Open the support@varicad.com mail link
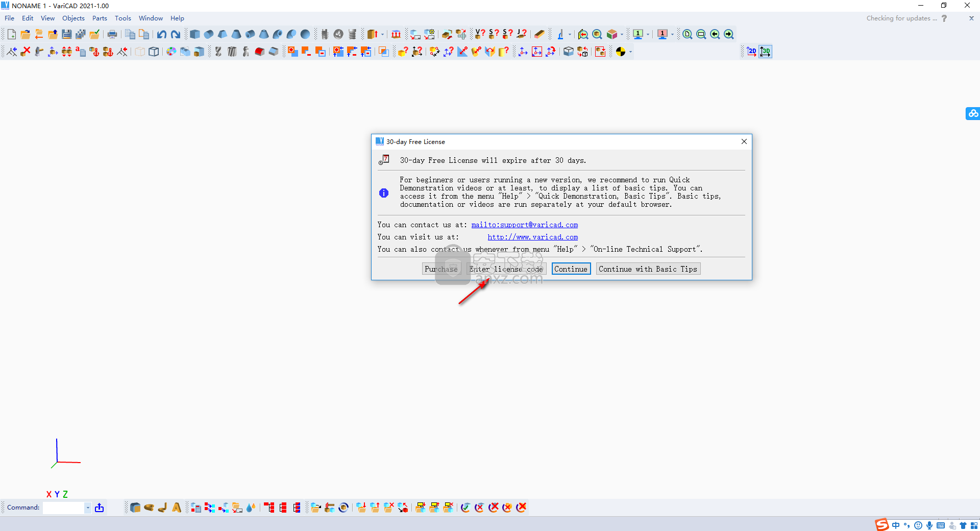The width and height of the screenshot is (980, 531). pos(525,225)
